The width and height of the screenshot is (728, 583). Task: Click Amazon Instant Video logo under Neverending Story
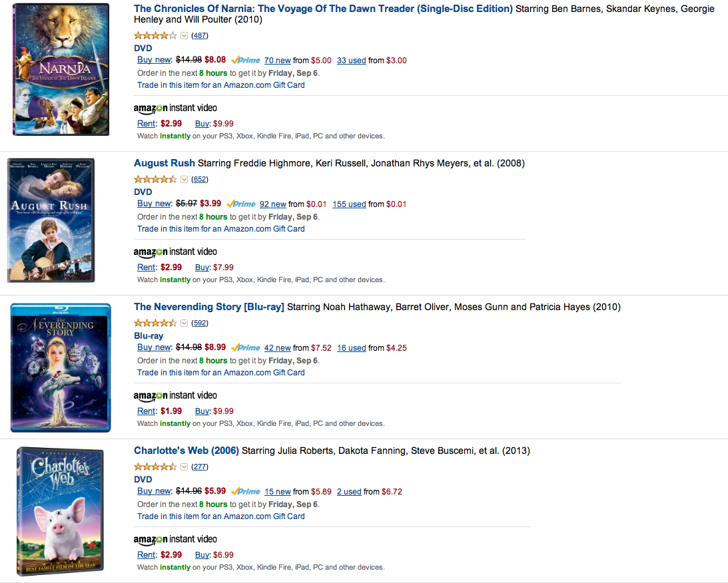point(175,396)
